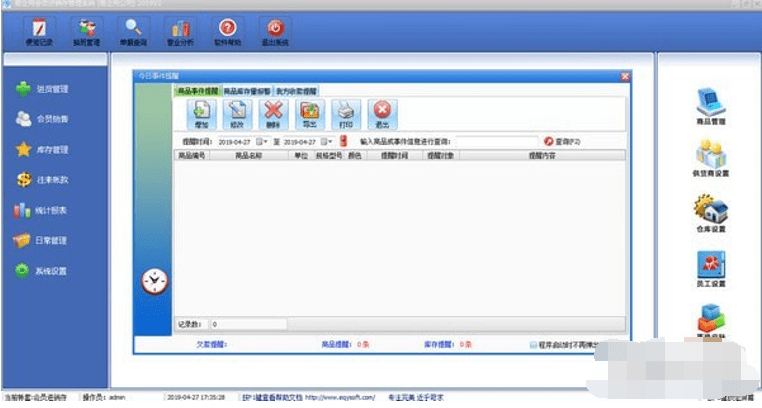Click the clock icon in the dialog sidebar

[x=155, y=281]
